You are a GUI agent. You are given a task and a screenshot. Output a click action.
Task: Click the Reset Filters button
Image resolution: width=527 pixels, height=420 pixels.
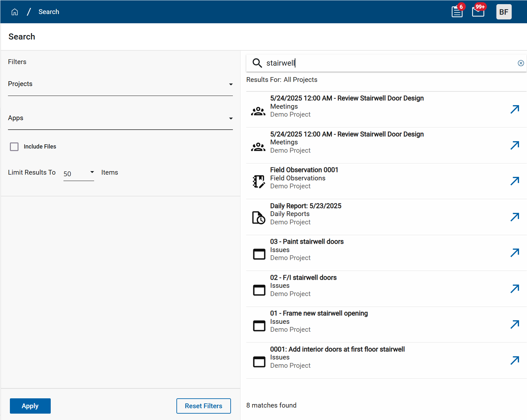(x=204, y=406)
